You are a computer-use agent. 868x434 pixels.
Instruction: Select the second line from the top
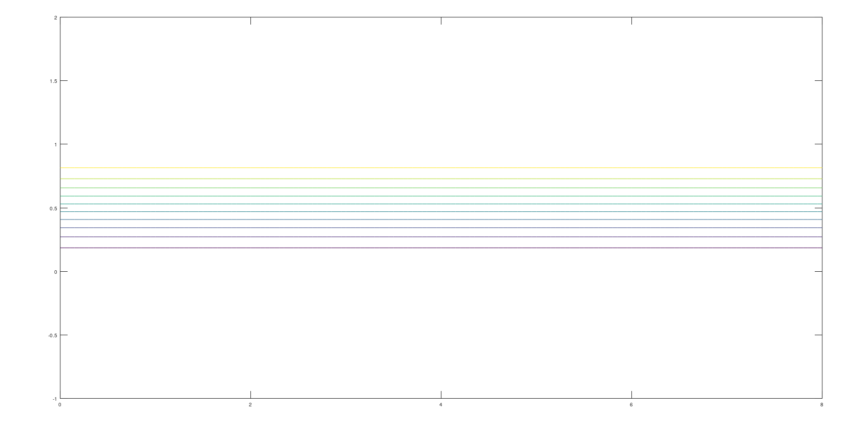point(440,179)
